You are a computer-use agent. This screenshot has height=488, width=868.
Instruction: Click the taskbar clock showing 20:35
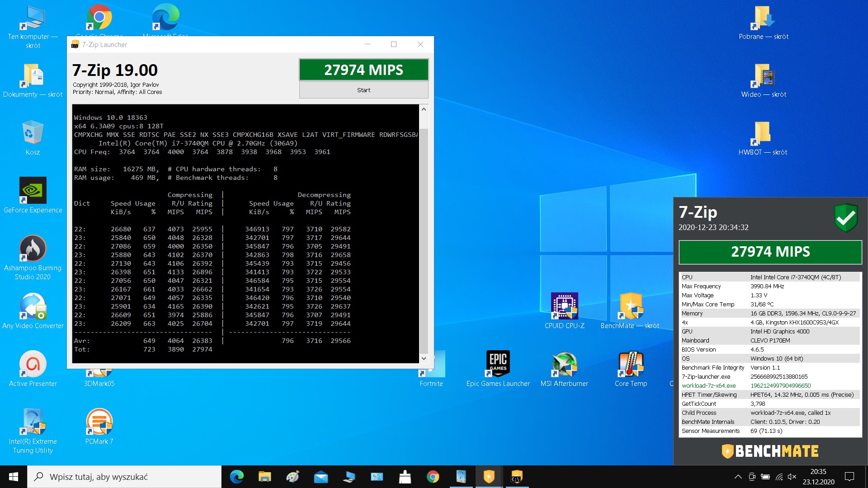(x=818, y=477)
